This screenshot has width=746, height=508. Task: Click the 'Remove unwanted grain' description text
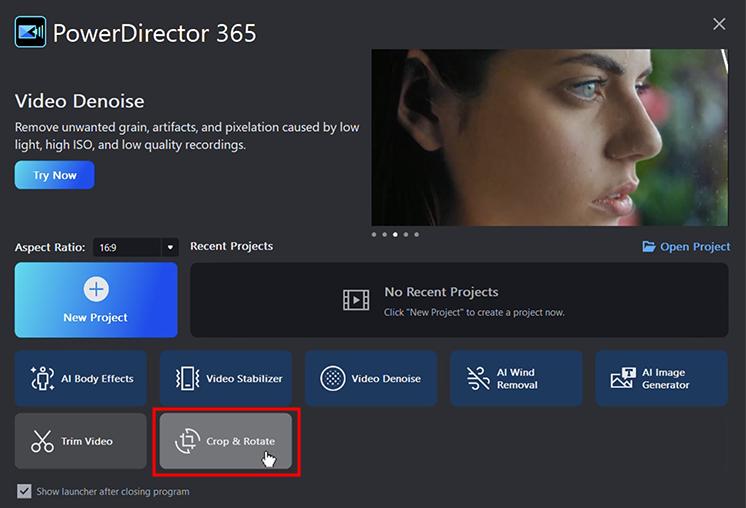pos(187,136)
